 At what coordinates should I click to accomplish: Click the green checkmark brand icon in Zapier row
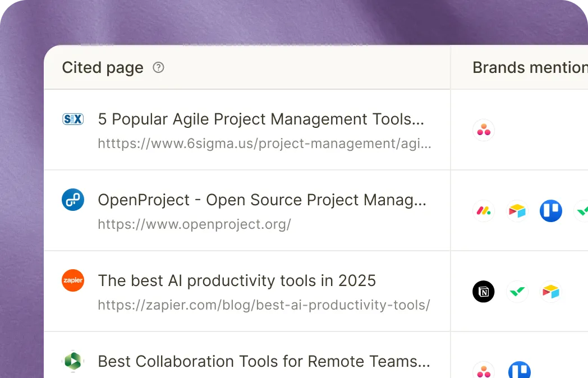[x=517, y=292]
